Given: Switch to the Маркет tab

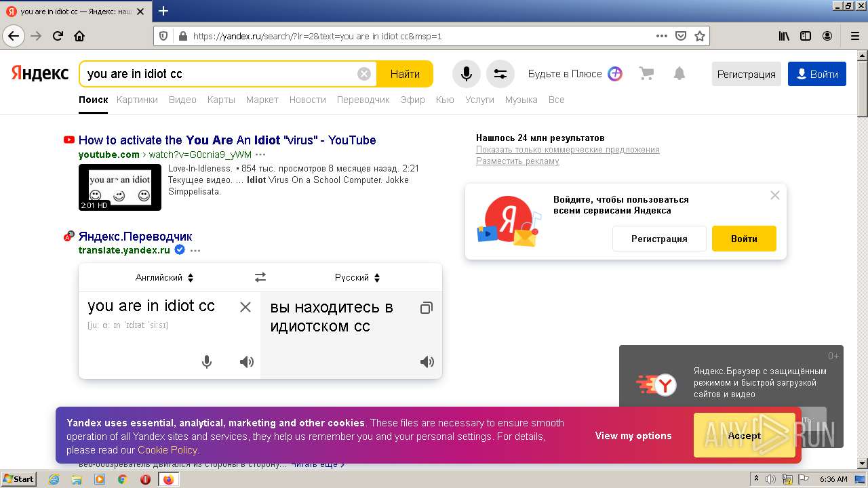Looking at the screenshot, I should pos(262,100).
